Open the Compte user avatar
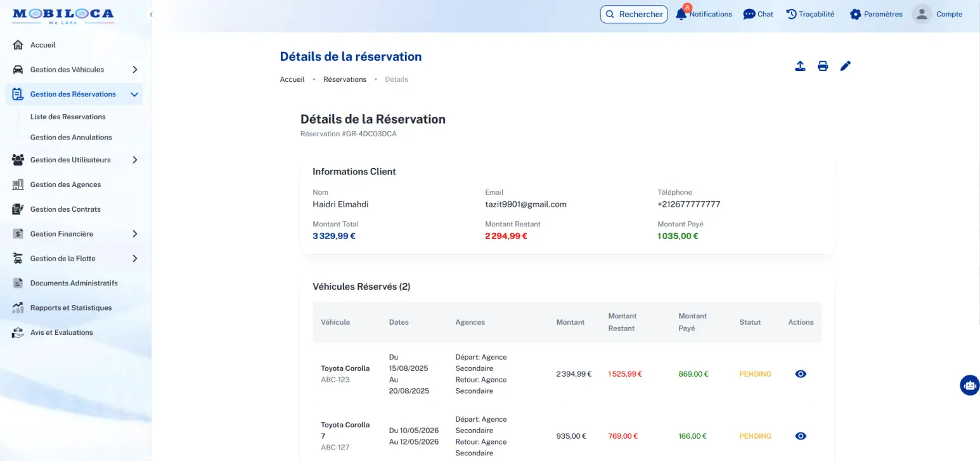This screenshot has width=980, height=461. coord(921,14)
